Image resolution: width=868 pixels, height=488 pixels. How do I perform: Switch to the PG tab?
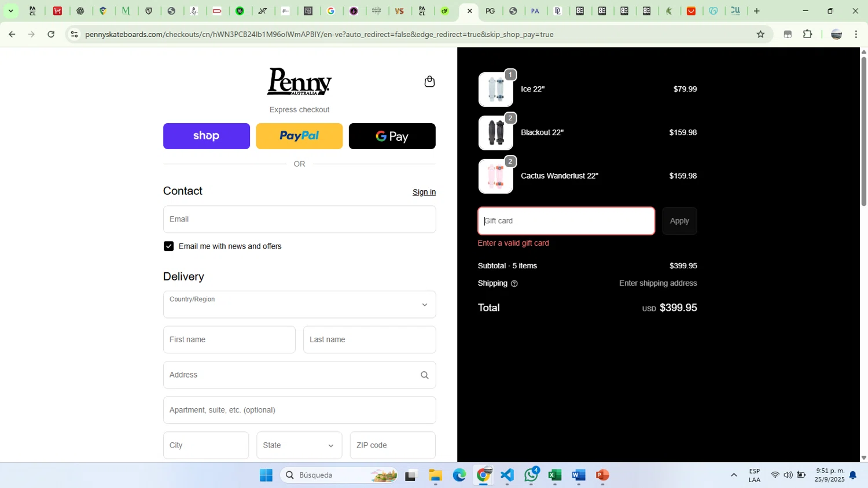[490, 11]
